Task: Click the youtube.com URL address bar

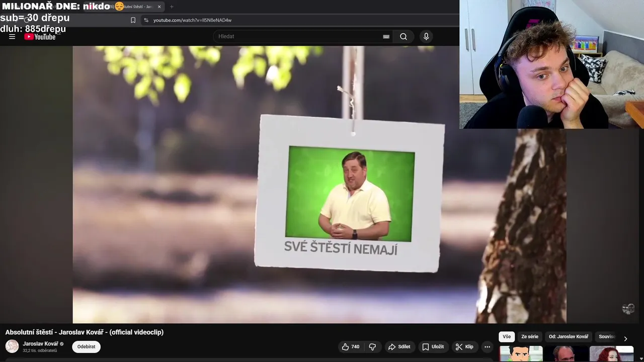Action: point(192,20)
